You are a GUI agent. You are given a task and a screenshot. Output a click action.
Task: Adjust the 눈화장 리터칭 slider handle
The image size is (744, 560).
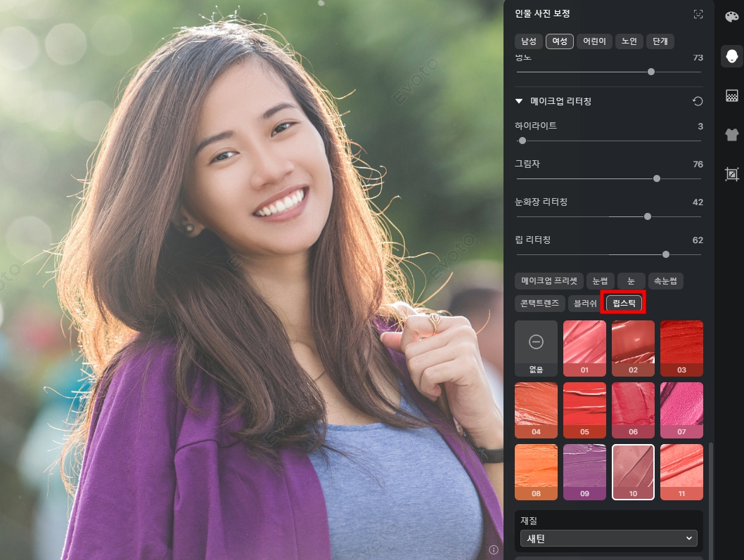(x=648, y=216)
